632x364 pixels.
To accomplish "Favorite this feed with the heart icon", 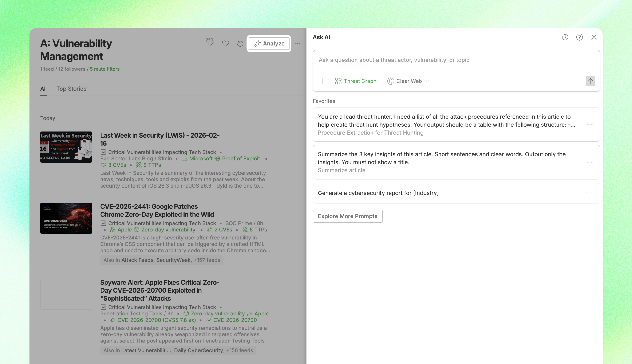I will [x=225, y=44].
